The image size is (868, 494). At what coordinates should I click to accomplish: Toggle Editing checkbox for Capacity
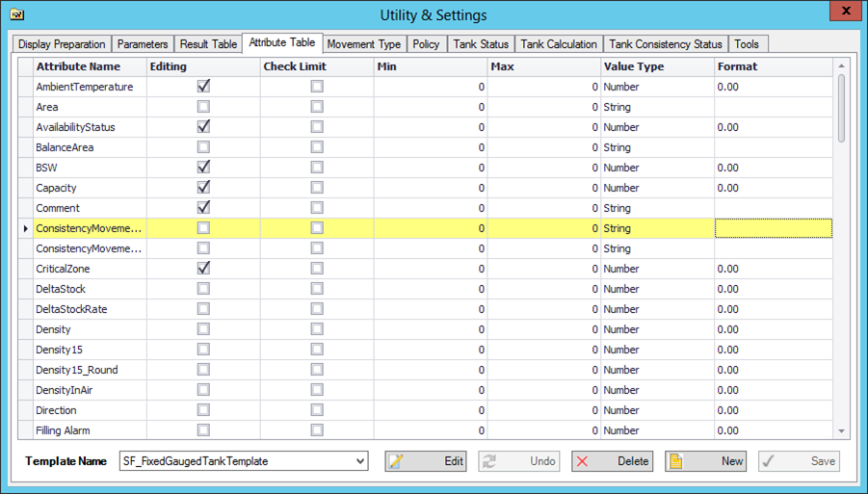(x=203, y=188)
